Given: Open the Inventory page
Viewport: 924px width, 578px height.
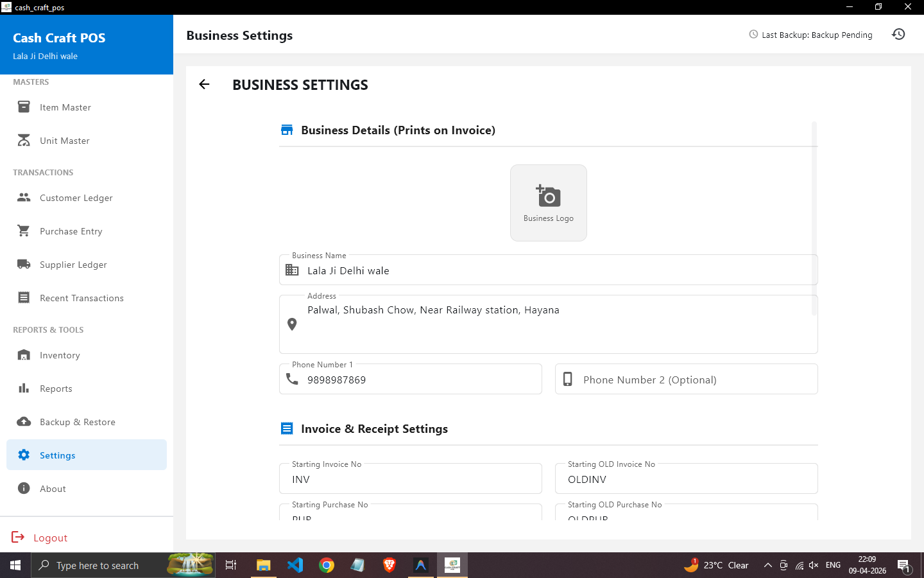Looking at the screenshot, I should click(87, 355).
